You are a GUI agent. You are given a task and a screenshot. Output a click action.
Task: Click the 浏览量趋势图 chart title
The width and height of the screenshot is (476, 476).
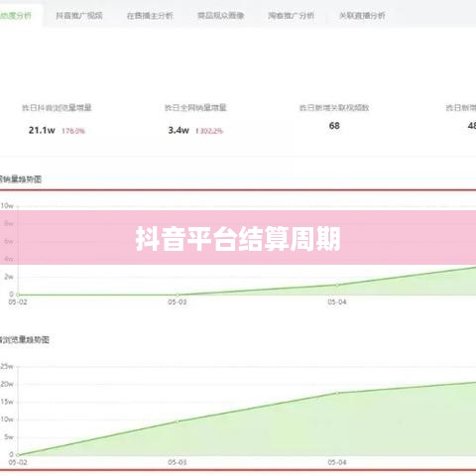pos(25,339)
